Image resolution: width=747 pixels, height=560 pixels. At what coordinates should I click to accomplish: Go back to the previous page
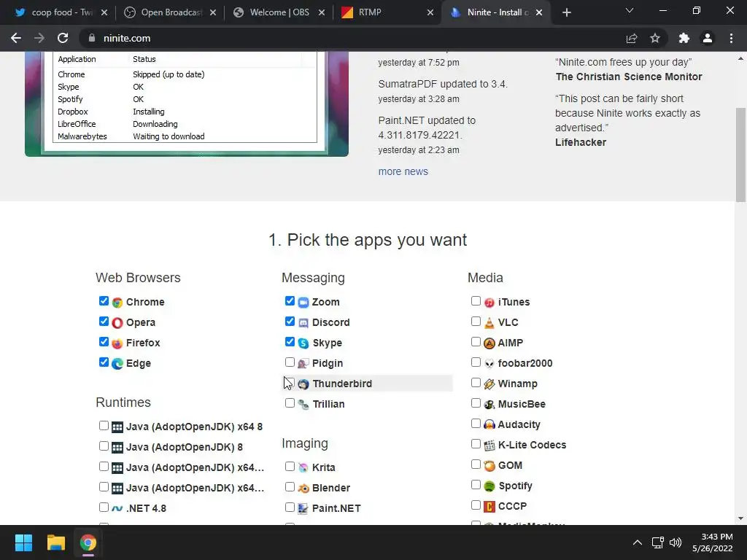(16, 38)
